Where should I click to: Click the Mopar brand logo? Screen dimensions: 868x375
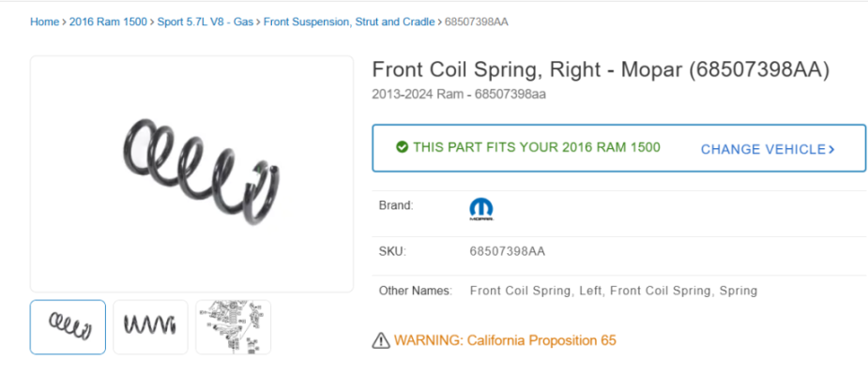pyautogui.click(x=481, y=210)
